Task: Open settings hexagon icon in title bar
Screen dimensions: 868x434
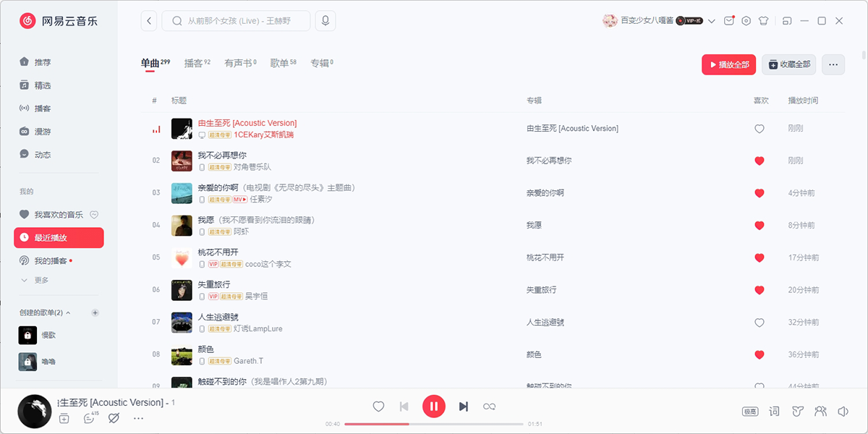Action: 746,21
